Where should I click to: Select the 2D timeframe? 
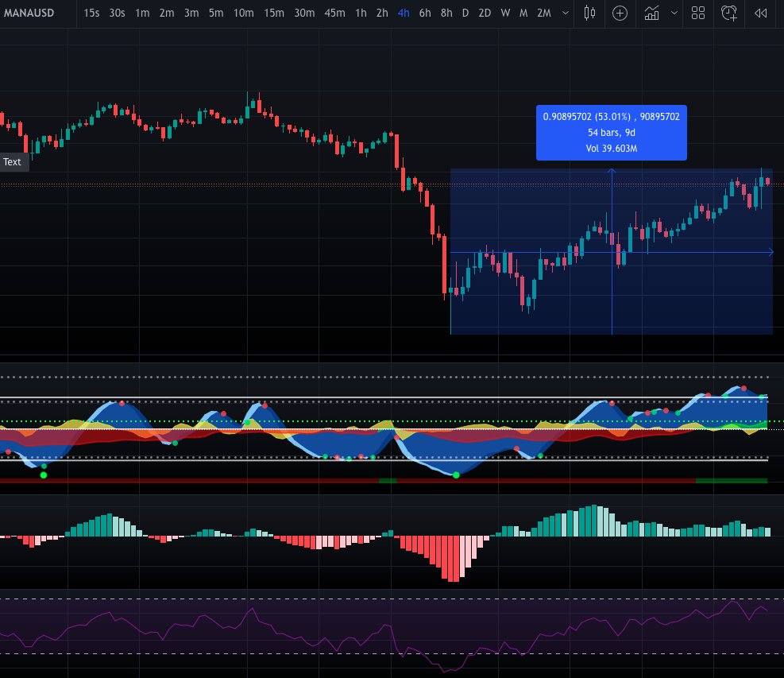pos(485,13)
